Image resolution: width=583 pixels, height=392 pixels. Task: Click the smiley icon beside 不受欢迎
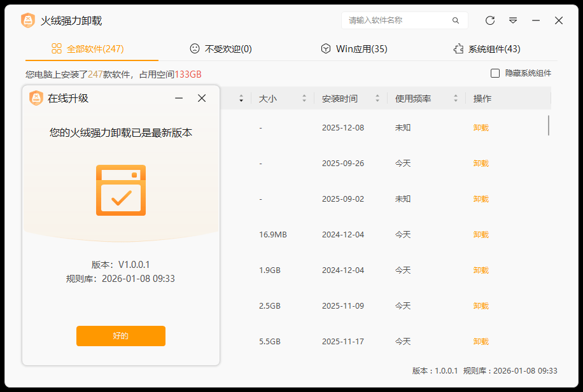194,48
